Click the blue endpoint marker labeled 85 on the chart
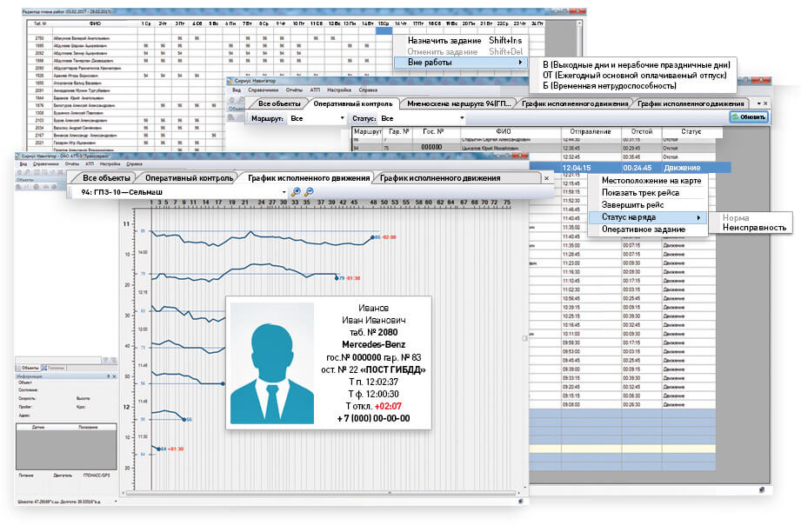Screen dimensions: 801x532 pyautogui.click(x=373, y=236)
